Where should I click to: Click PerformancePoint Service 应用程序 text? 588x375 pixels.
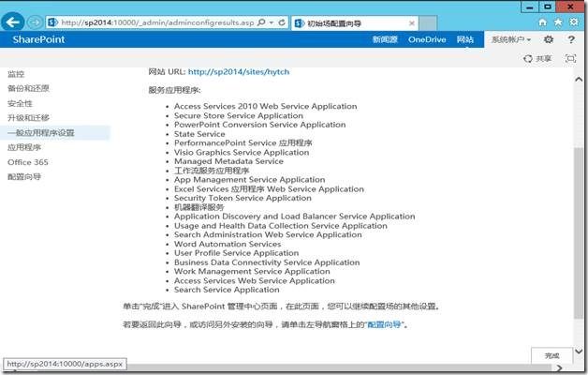click(x=243, y=143)
